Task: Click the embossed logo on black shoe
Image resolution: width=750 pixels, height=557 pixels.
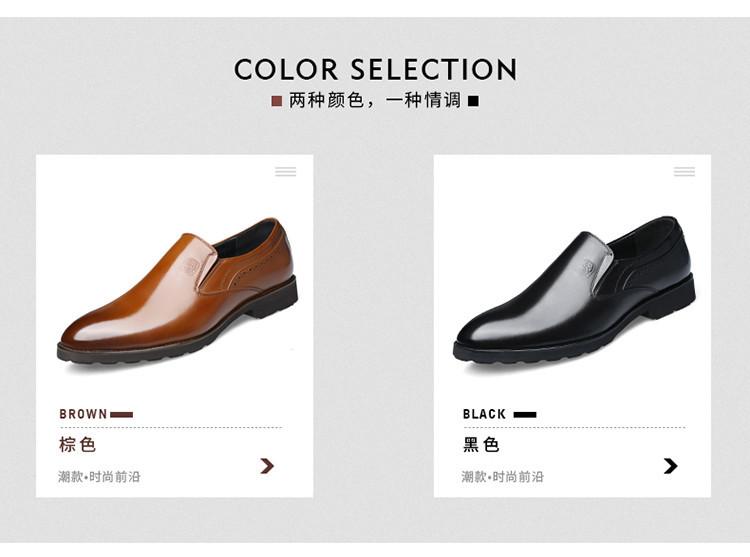Action: pyautogui.click(x=589, y=267)
